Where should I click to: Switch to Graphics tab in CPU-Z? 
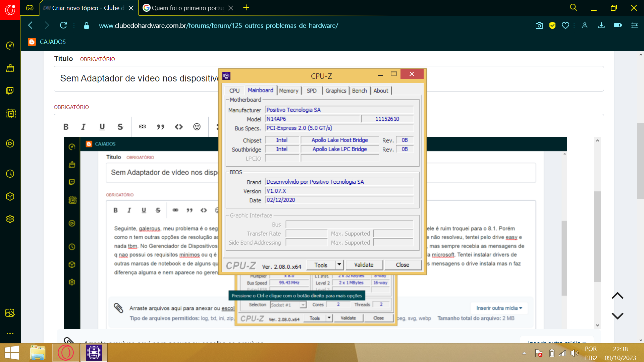(x=336, y=90)
